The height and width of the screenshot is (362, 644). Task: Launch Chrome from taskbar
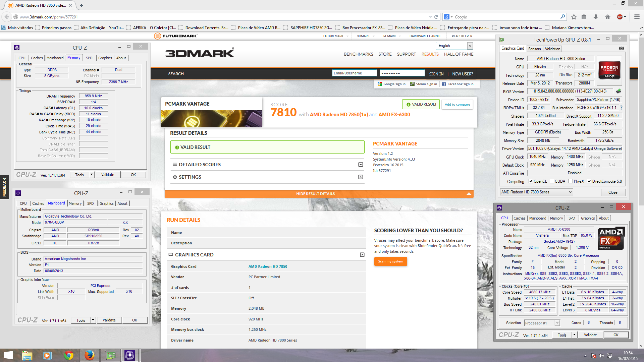(69, 355)
